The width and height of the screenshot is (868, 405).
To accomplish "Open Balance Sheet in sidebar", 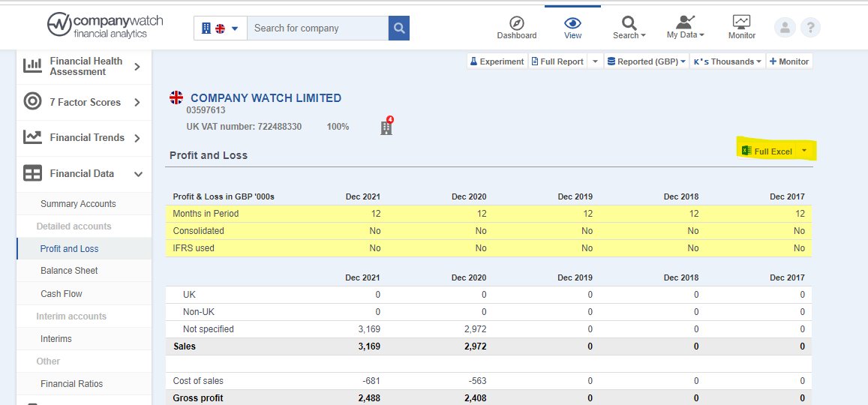I will tap(69, 271).
